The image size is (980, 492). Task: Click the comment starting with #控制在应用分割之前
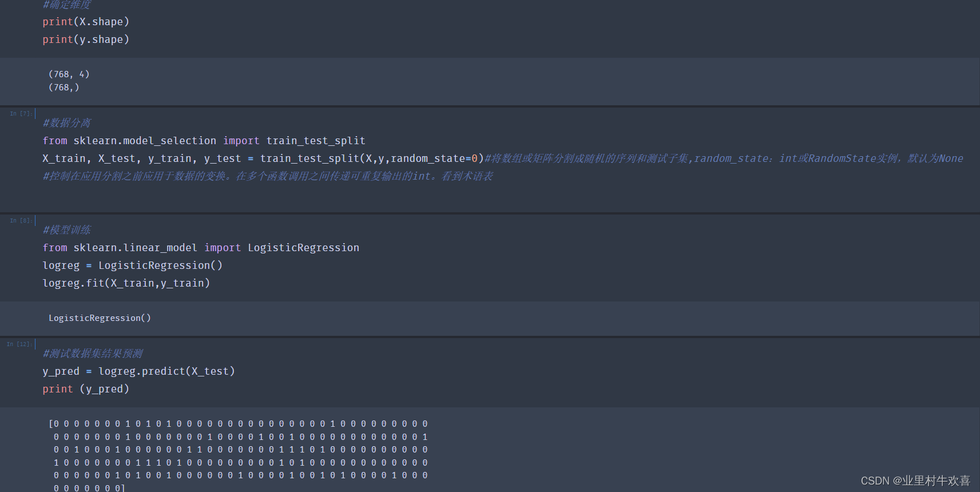(268, 176)
